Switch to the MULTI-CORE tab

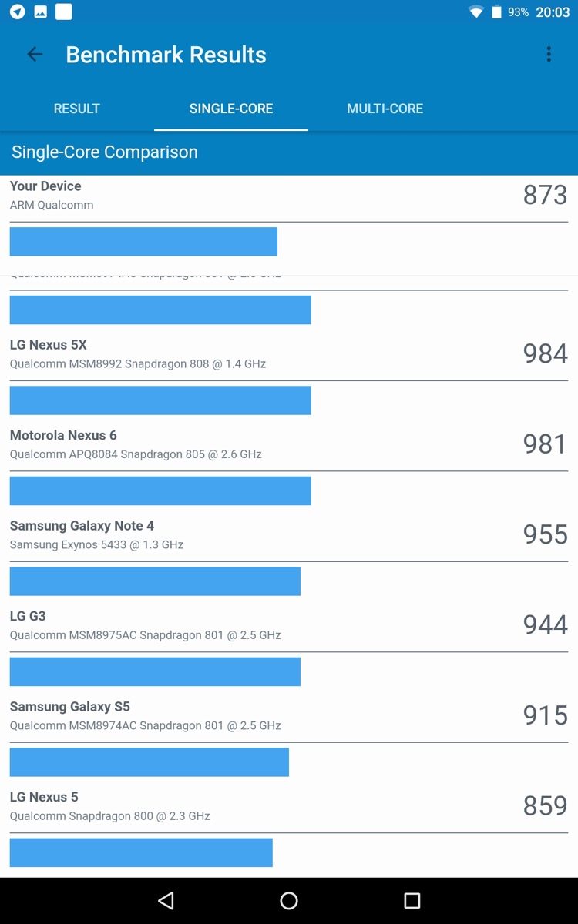(385, 109)
